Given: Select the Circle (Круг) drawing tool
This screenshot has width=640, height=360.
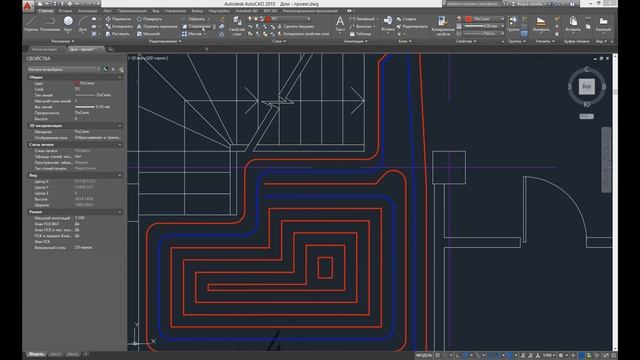Looking at the screenshot, I should (68, 23).
